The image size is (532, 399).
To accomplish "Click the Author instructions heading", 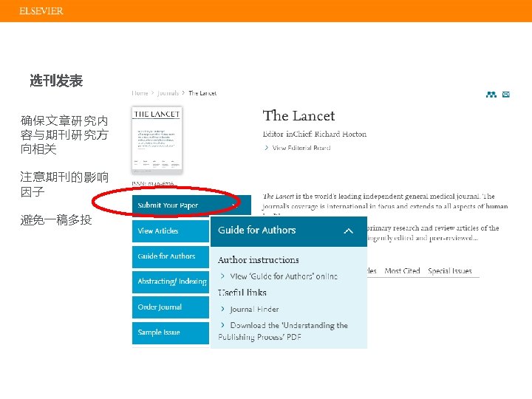I will click(259, 260).
